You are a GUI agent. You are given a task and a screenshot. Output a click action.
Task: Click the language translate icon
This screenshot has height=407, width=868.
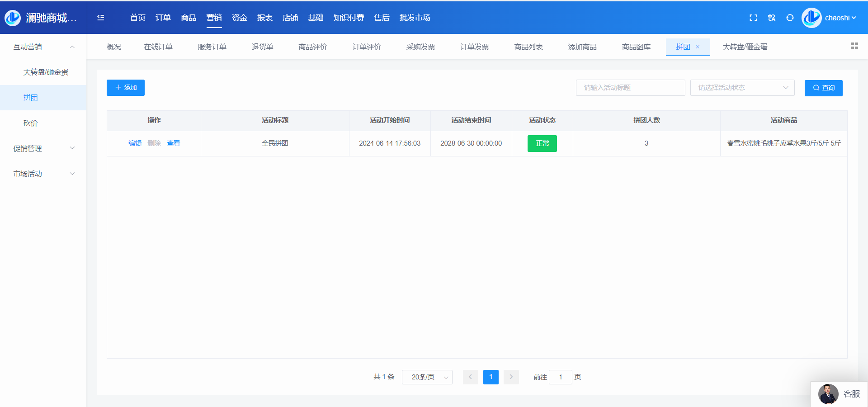(772, 18)
